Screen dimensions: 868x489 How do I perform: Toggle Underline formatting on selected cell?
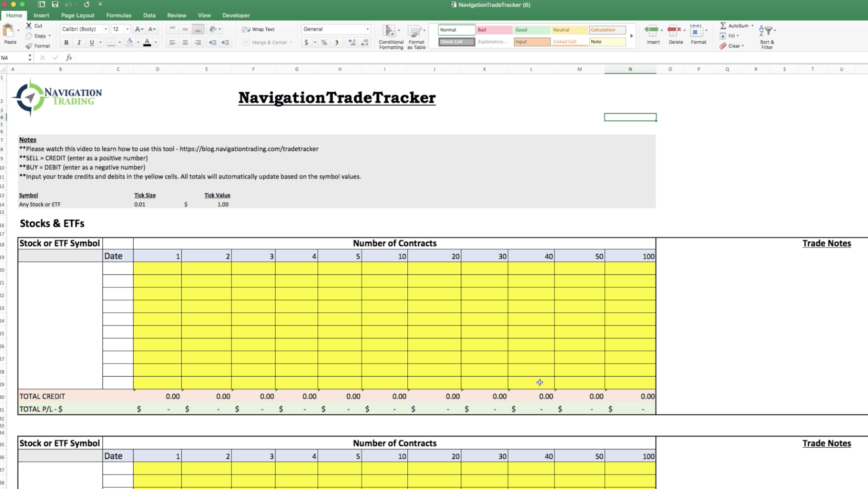click(x=91, y=42)
